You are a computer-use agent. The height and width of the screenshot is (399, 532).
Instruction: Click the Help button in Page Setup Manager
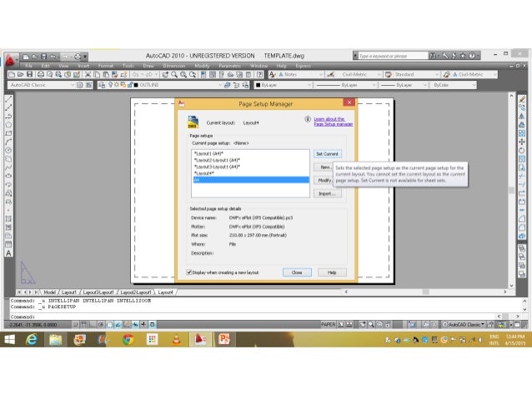tap(332, 272)
